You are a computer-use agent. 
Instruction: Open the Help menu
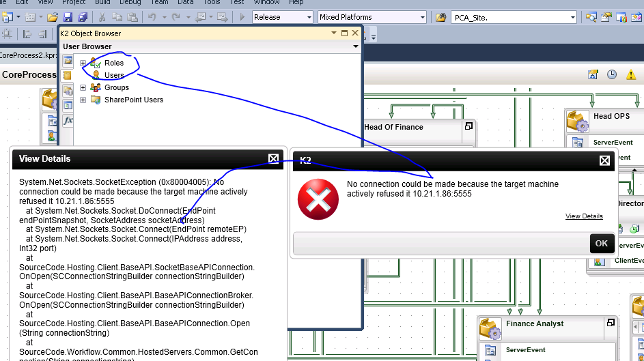(296, 2)
